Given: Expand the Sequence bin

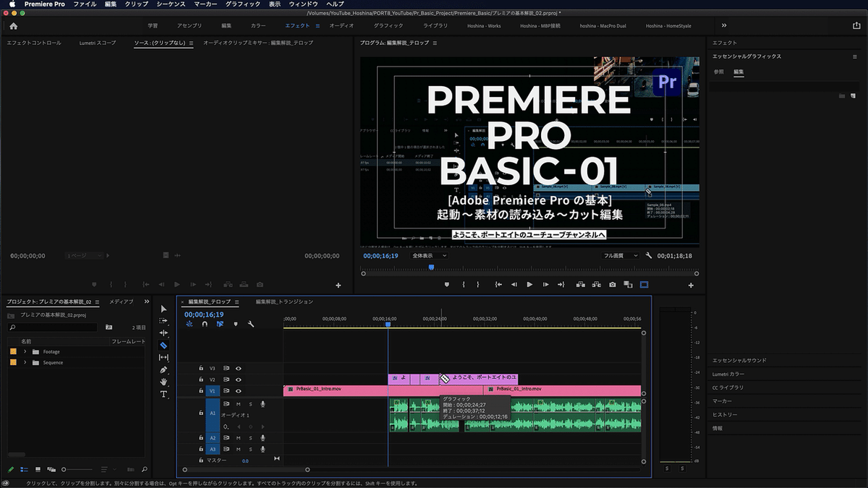Looking at the screenshot, I should [x=25, y=362].
